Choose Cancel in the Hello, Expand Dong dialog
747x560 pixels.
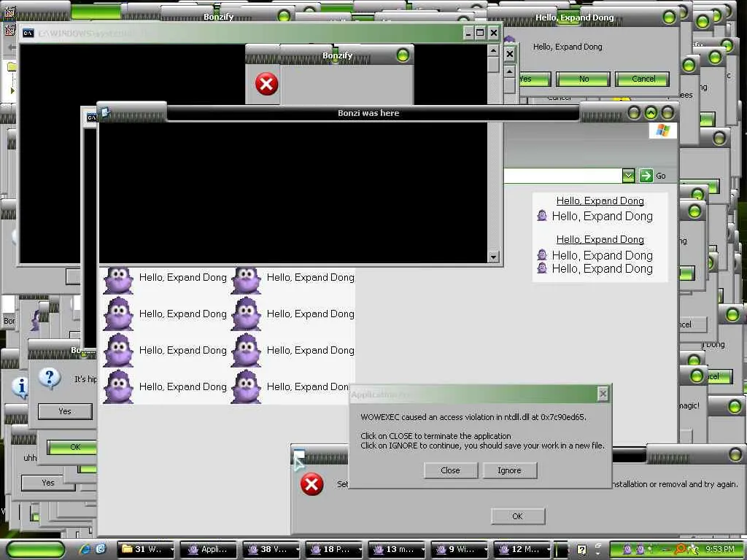click(643, 79)
